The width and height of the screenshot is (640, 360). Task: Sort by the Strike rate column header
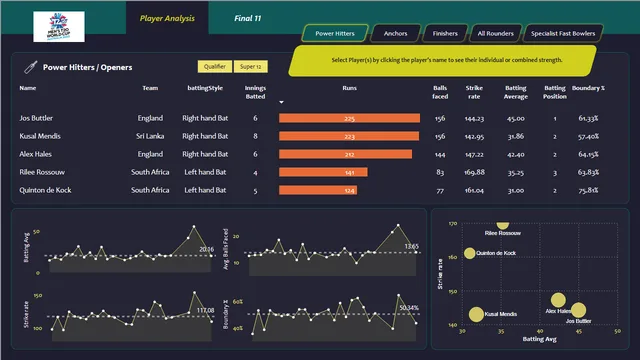[x=474, y=92]
